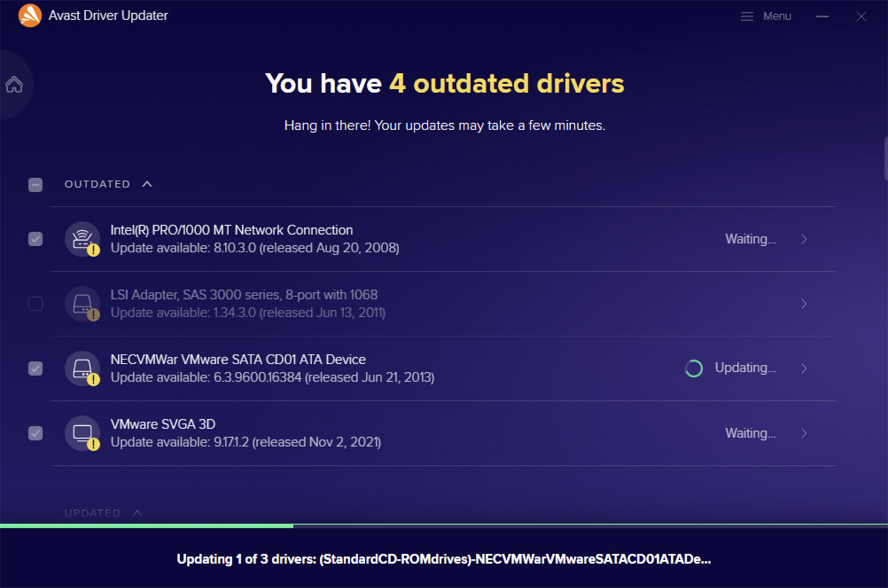Close the Avast Driver Updater window
This screenshot has width=888, height=588.
click(x=861, y=17)
